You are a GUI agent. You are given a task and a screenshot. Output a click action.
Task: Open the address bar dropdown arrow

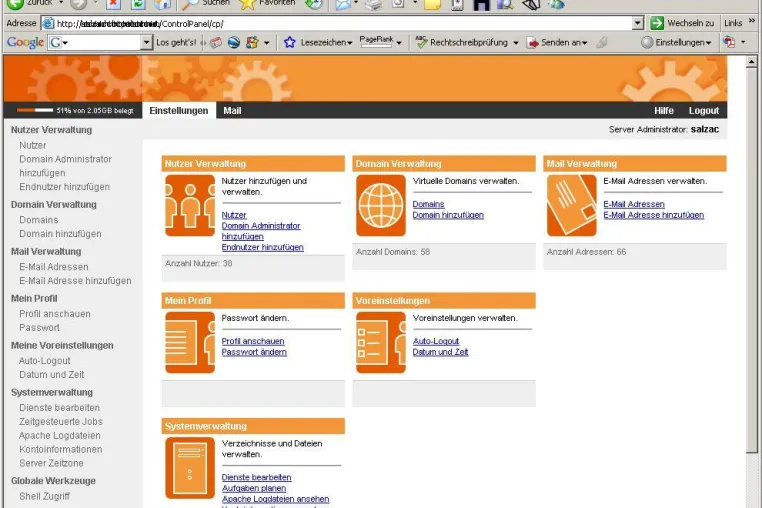[x=638, y=23]
